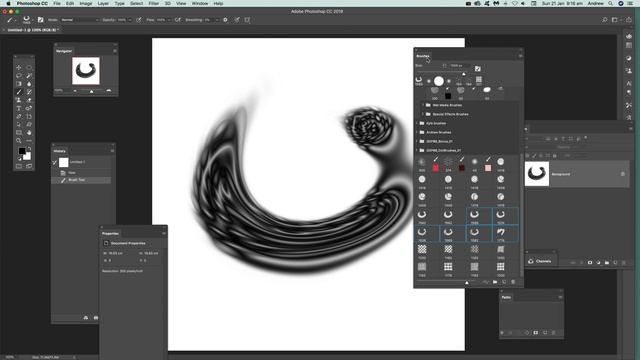The height and width of the screenshot is (360, 640).
Task: Select the Type tool
Action: click(x=19, y=108)
